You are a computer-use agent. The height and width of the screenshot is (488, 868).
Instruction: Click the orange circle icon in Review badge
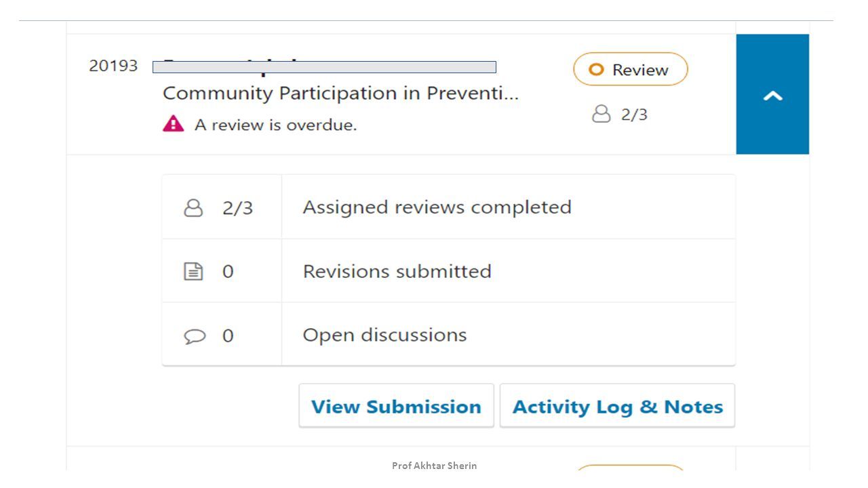[x=596, y=70]
